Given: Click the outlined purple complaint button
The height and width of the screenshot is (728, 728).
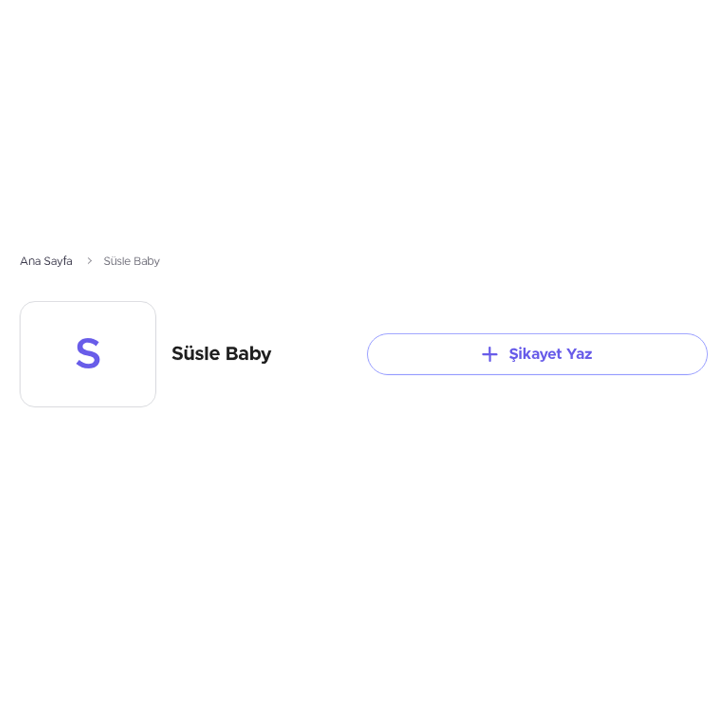Looking at the screenshot, I should click(537, 354).
